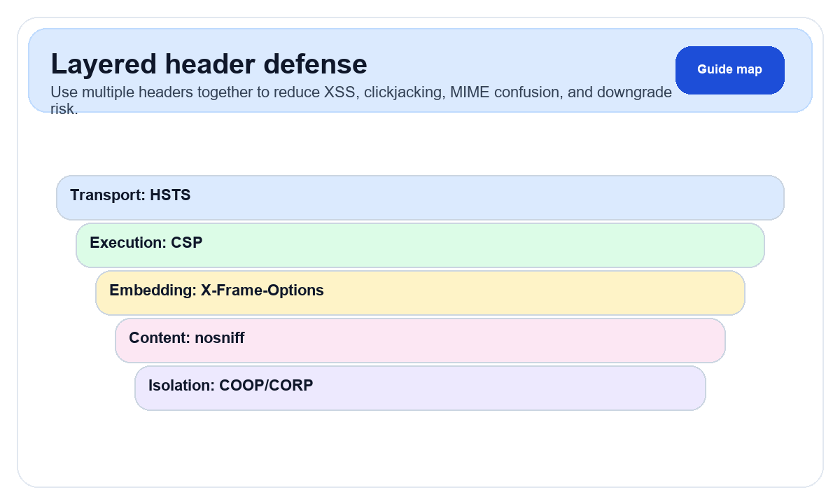840x504 pixels.
Task: Select the Execution: CSP layer
Action: (420, 245)
